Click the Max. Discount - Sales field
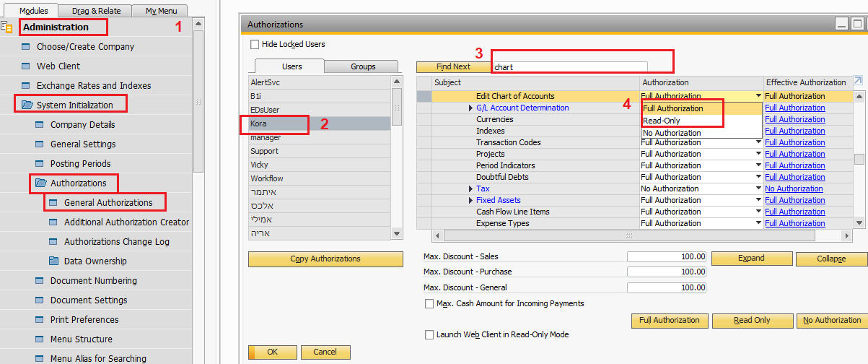The image size is (868, 364). point(666,257)
